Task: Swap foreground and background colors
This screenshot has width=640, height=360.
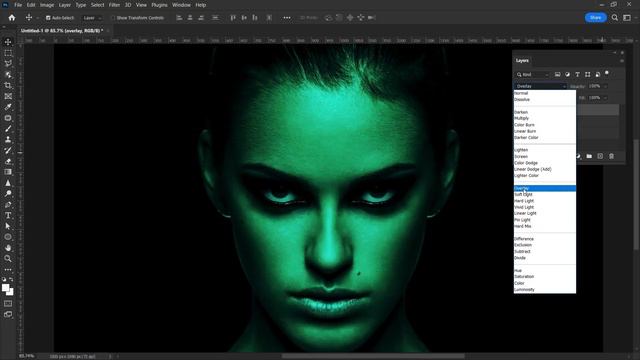Action: pos(11,280)
